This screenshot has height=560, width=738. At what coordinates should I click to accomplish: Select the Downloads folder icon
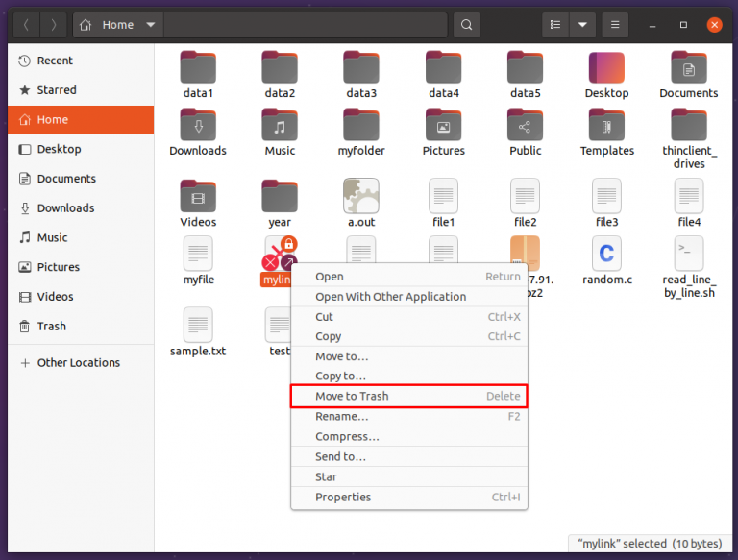(198, 125)
